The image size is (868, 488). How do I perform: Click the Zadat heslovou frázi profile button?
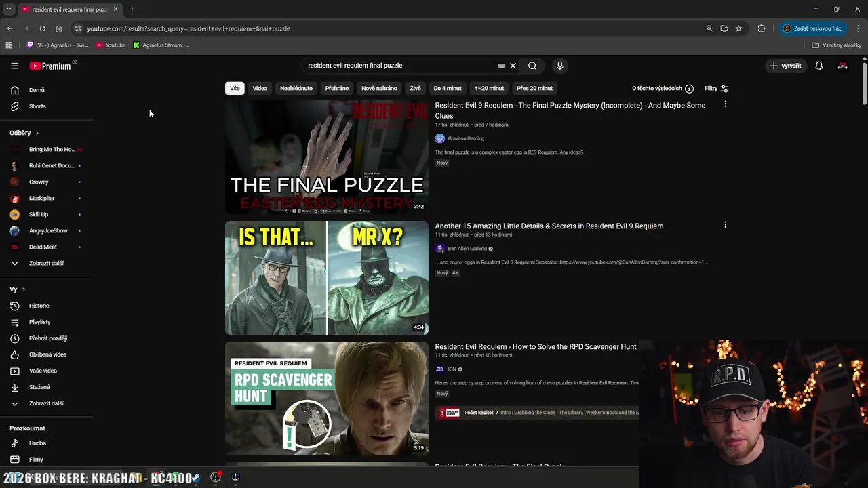click(x=812, y=28)
